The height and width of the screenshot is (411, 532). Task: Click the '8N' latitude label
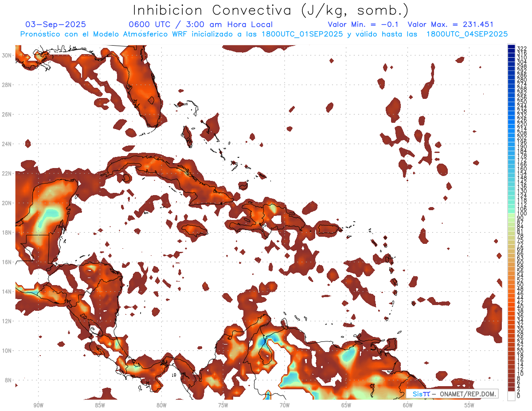(x=8, y=380)
